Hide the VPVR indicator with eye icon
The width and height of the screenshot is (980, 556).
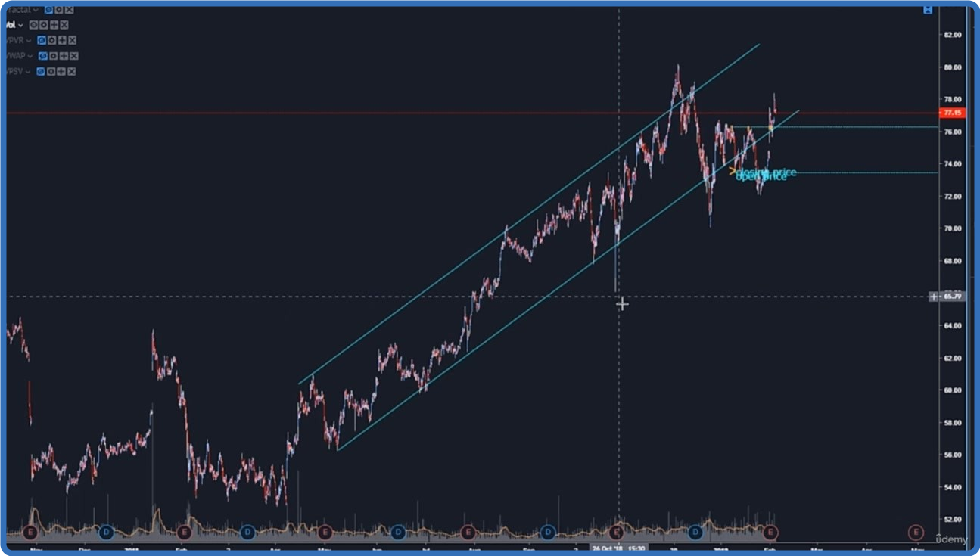click(x=42, y=40)
